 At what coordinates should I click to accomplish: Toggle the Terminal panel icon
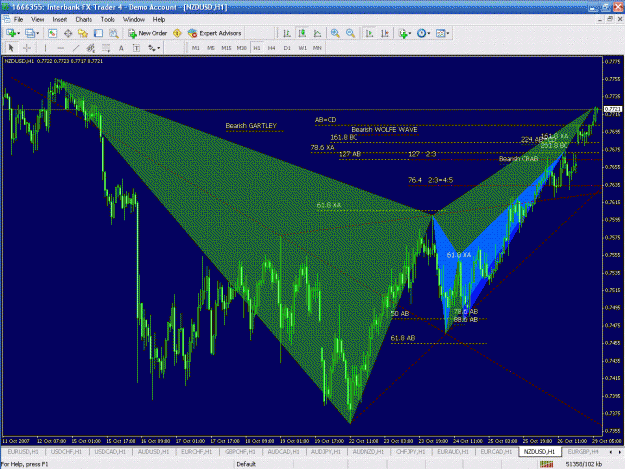pyautogui.click(x=98, y=33)
